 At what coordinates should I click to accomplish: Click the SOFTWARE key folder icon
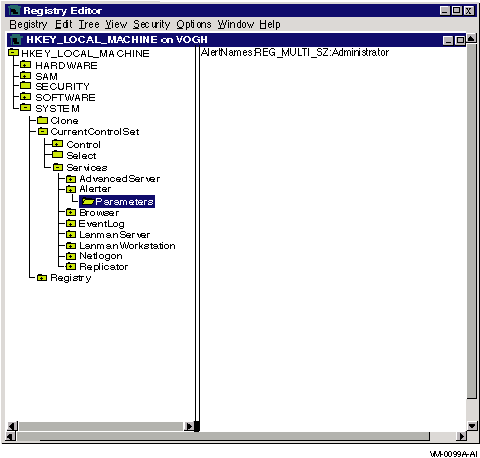pyautogui.click(x=25, y=97)
